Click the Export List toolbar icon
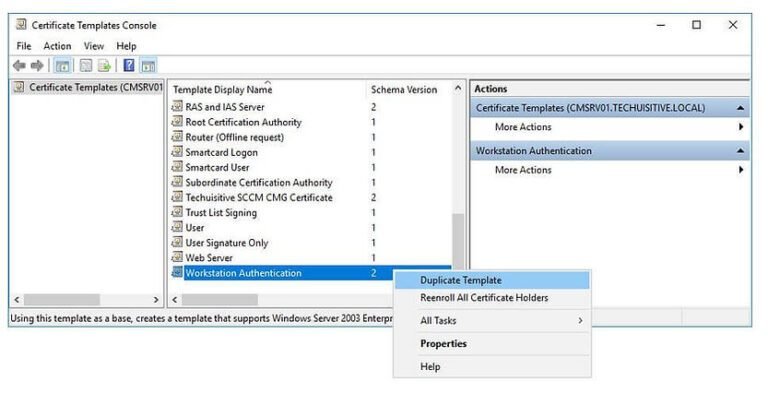 click(104, 66)
